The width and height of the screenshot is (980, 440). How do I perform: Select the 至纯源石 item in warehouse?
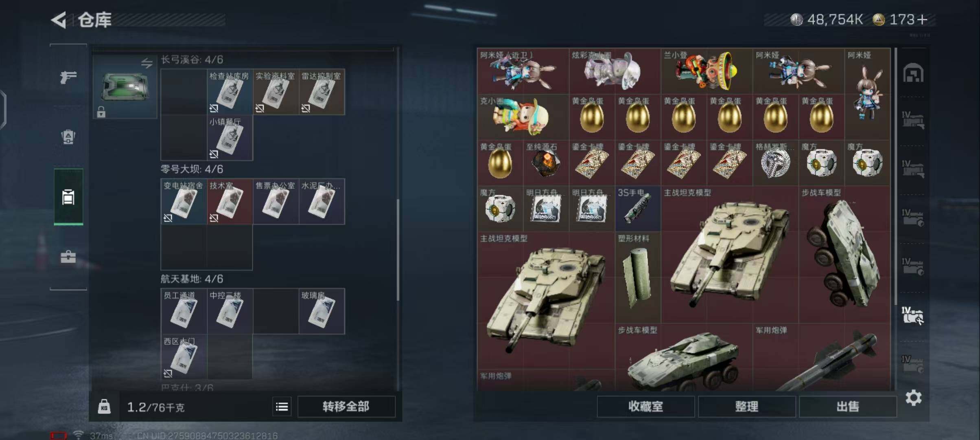tap(546, 163)
